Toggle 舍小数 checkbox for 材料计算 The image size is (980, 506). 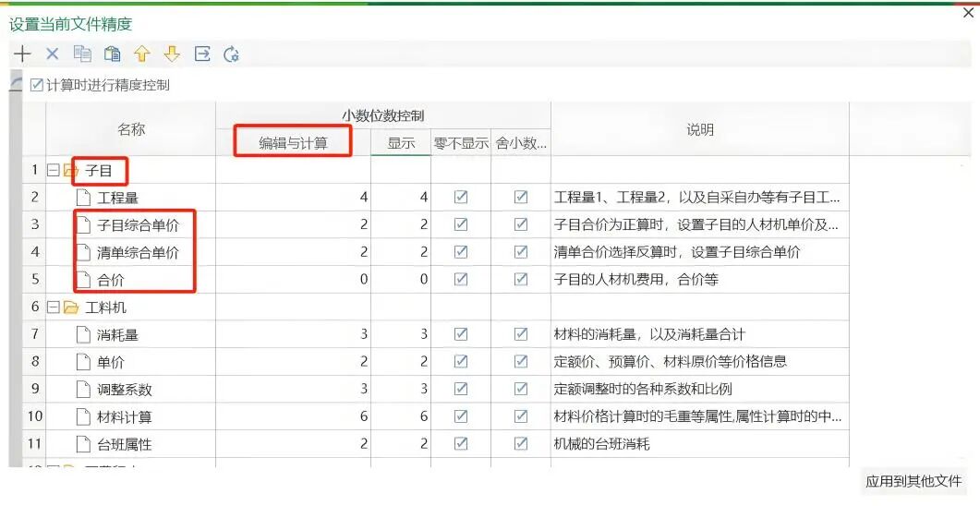point(521,416)
